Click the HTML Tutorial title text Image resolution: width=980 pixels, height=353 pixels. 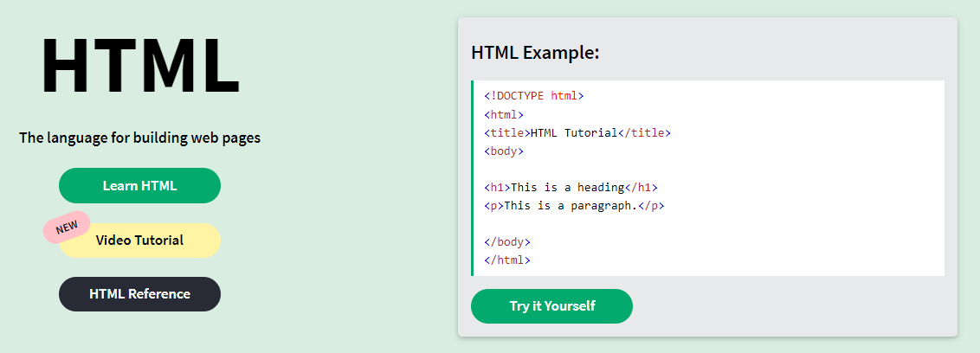[x=574, y=132]
